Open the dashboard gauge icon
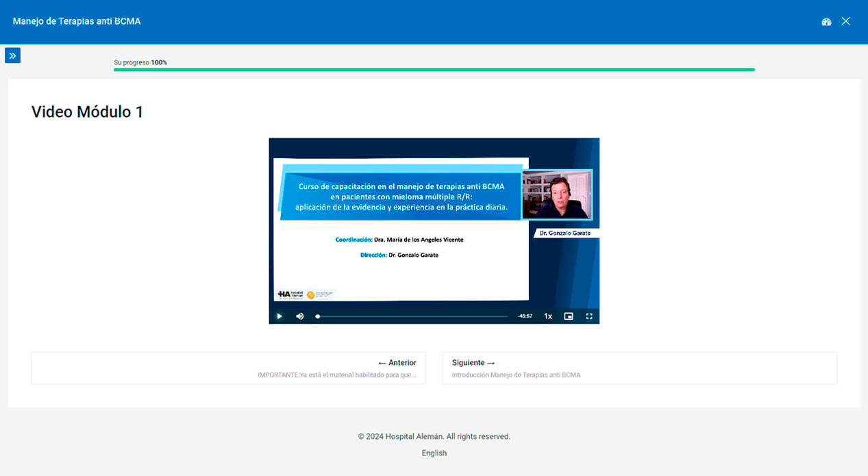Image resolution: width=868 pixels, height=476 pixels. pyautogui.click(x=826, y=21)
